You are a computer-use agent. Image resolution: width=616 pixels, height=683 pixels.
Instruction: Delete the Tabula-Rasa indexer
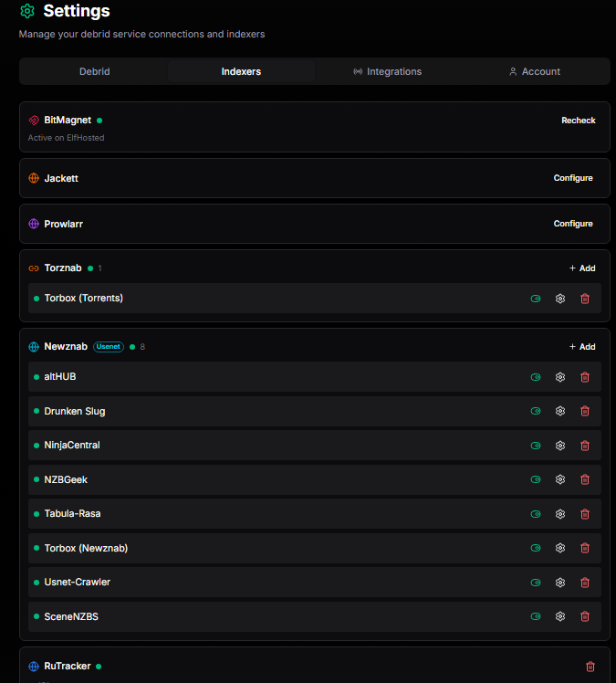(x=585, y=514)
